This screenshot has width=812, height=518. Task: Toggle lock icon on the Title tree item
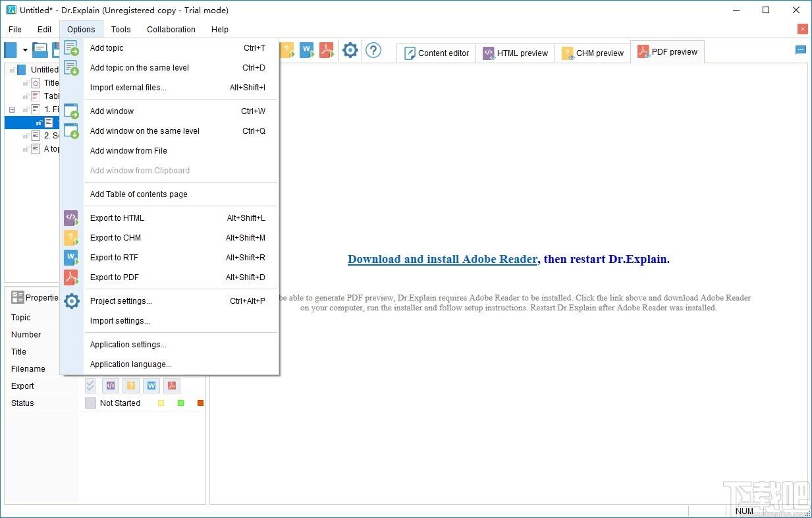26,83
